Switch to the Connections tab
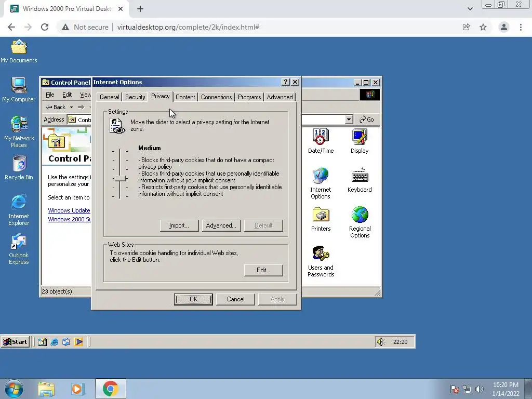 click(217, 97)
